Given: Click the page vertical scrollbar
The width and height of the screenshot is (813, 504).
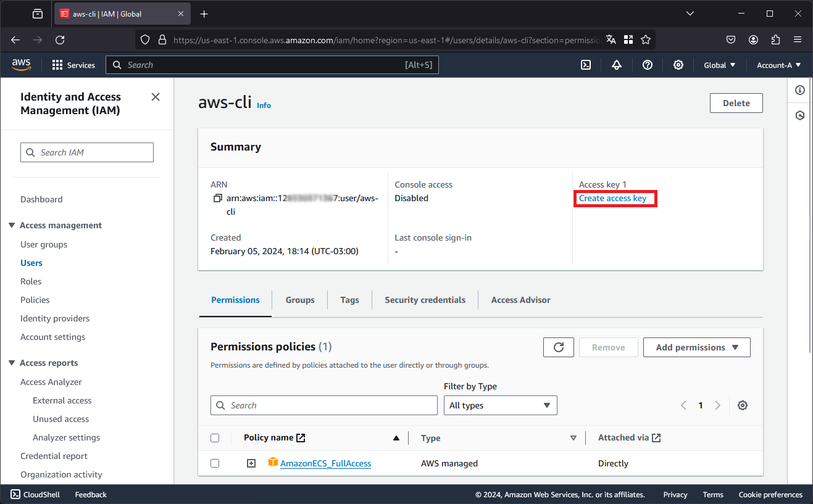Looking at the screenshot, I should coord(811,216).
